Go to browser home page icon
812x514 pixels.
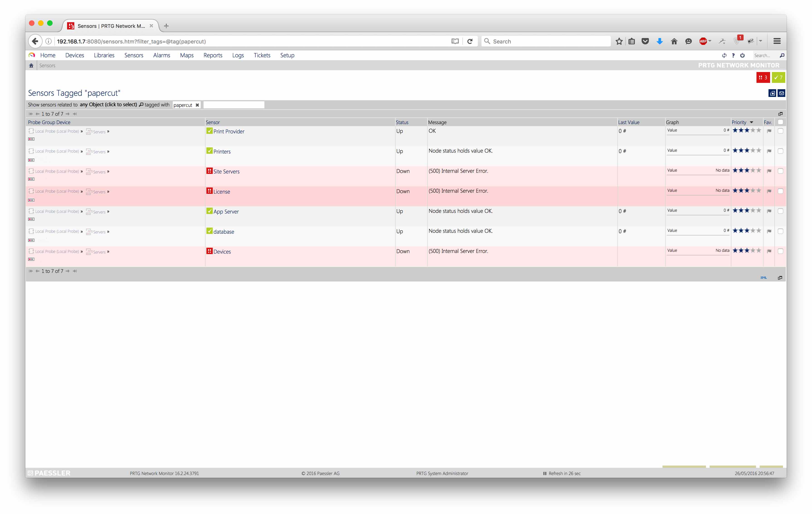click(x=674, y=41)
